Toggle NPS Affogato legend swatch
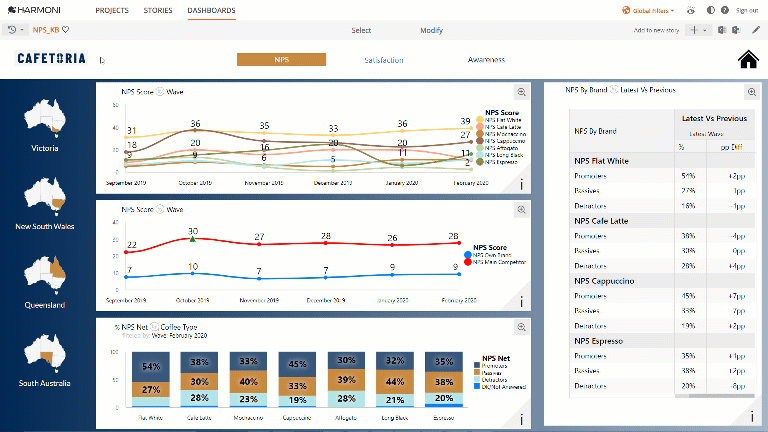The width and height of the screenshot is (768, 432). coord(480,148)
